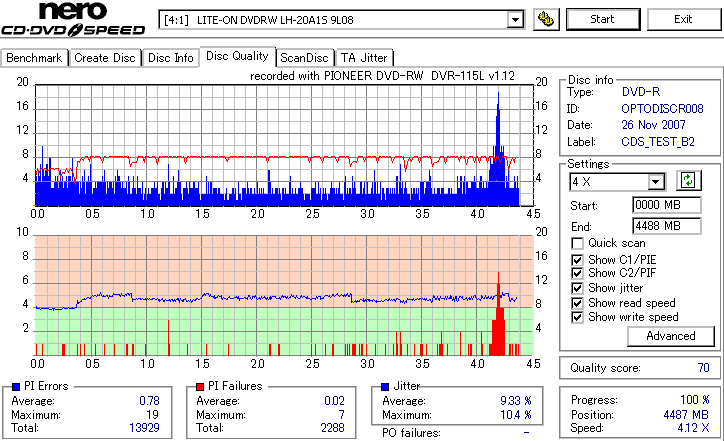Click PI Errors total 13929
724x441 pixels.
144,428
